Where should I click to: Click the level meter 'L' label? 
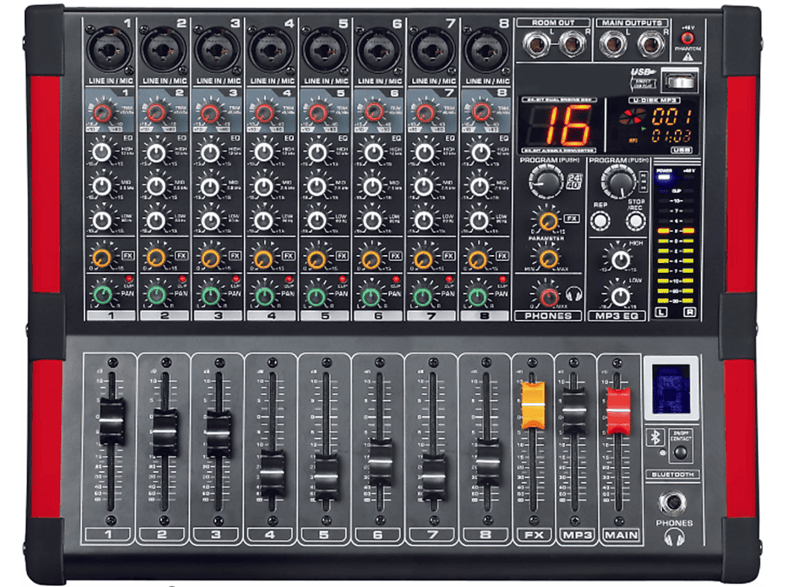point(662,313)
